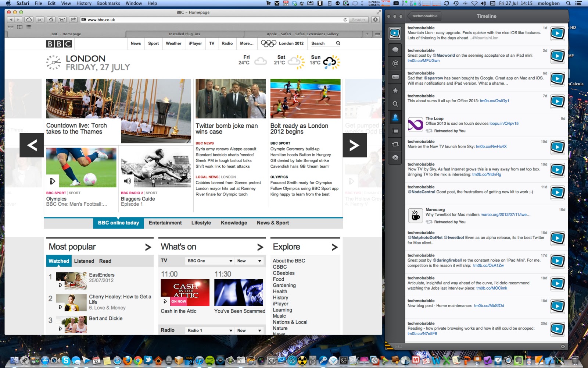The width and height of the screenshot is (588, 368).
Task: Select Entertainment tab on BBC page
Action: (165, 223)
